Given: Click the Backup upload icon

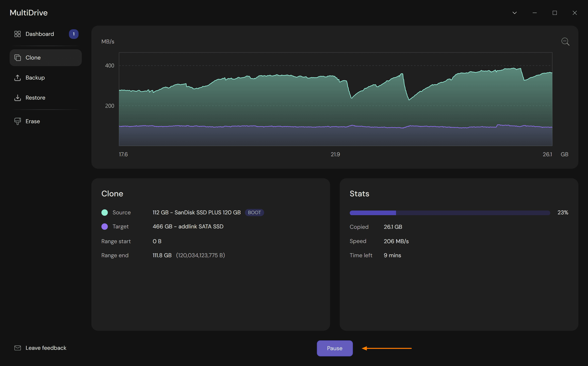Looking at the screenshot, I should coord(17,78).
